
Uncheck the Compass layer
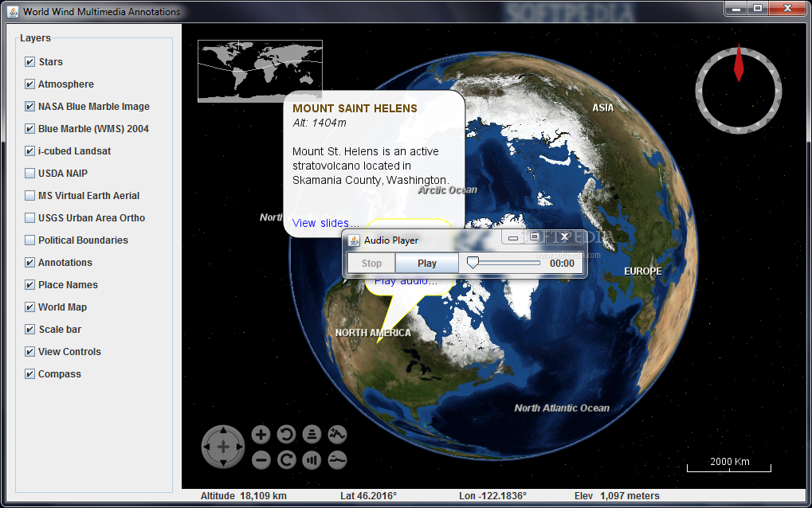click(x=29, y=373)
